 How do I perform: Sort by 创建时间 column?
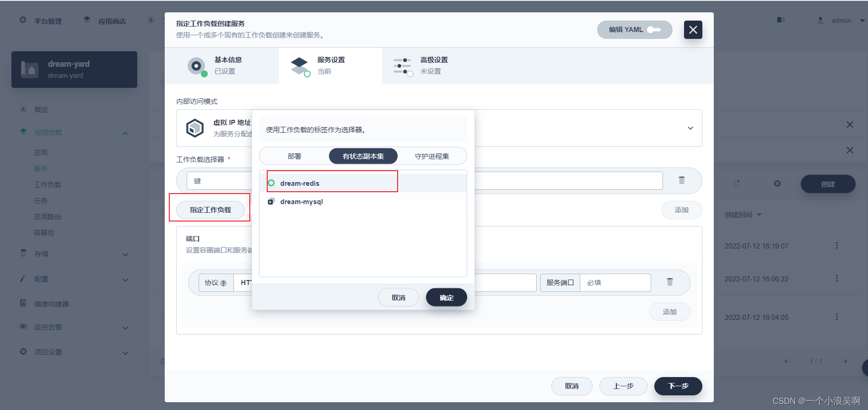point(743,215)
